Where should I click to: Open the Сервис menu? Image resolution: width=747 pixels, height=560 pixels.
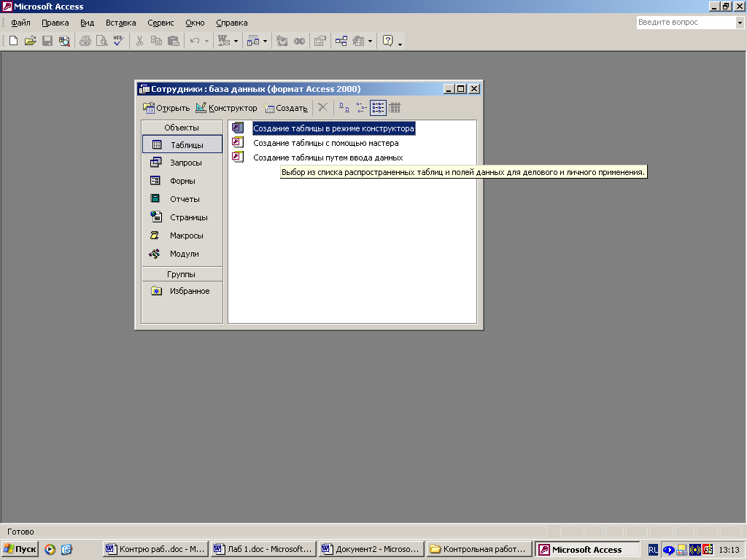[x=160, y=23]
